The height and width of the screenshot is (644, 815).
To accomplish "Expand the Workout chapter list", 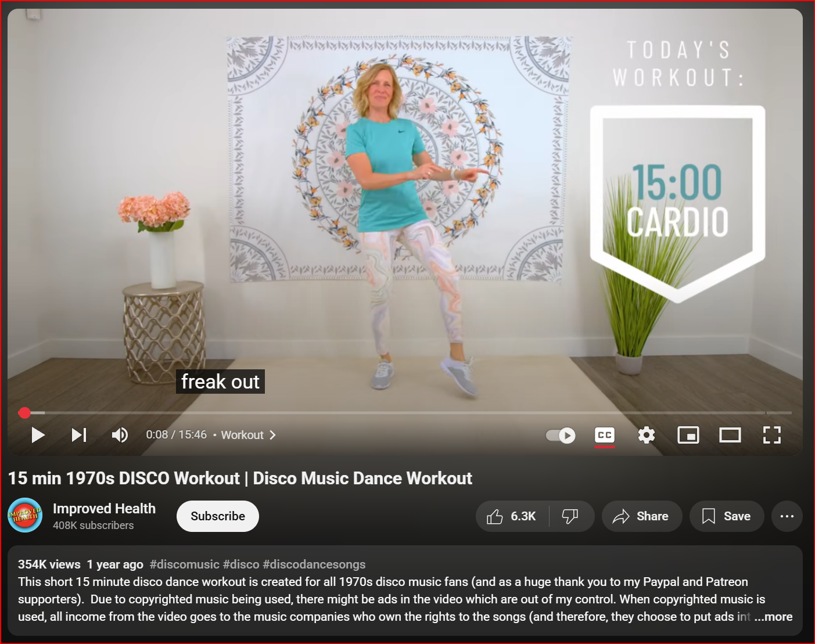I will click(249, 435).
